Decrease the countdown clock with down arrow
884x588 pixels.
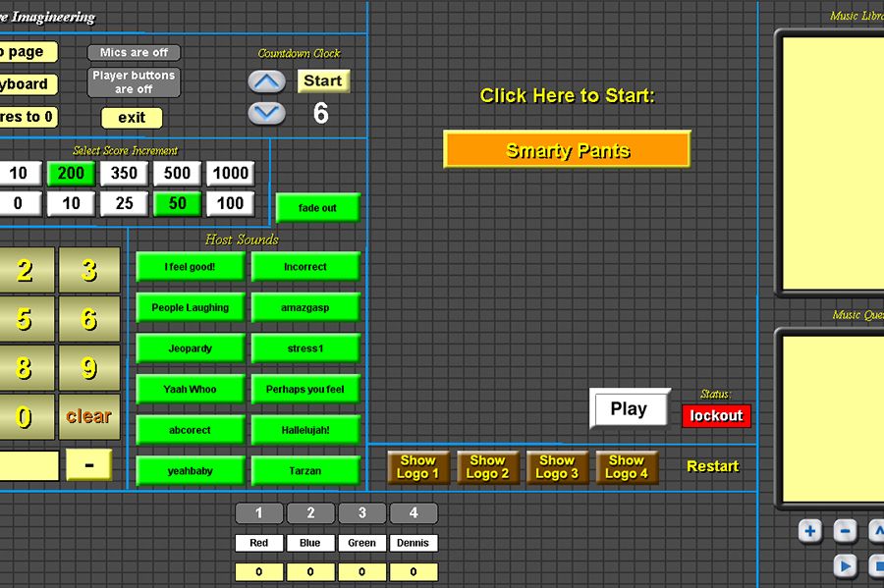(x=266, y=113)
